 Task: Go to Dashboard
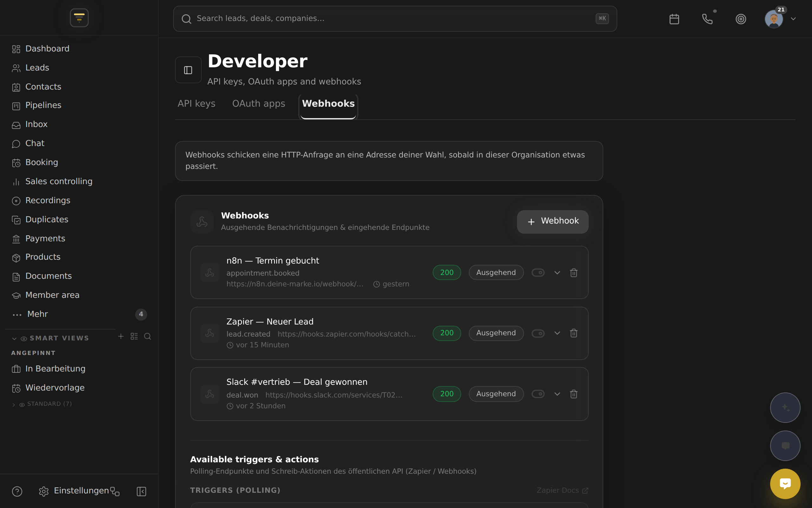[x=79, y=49]
